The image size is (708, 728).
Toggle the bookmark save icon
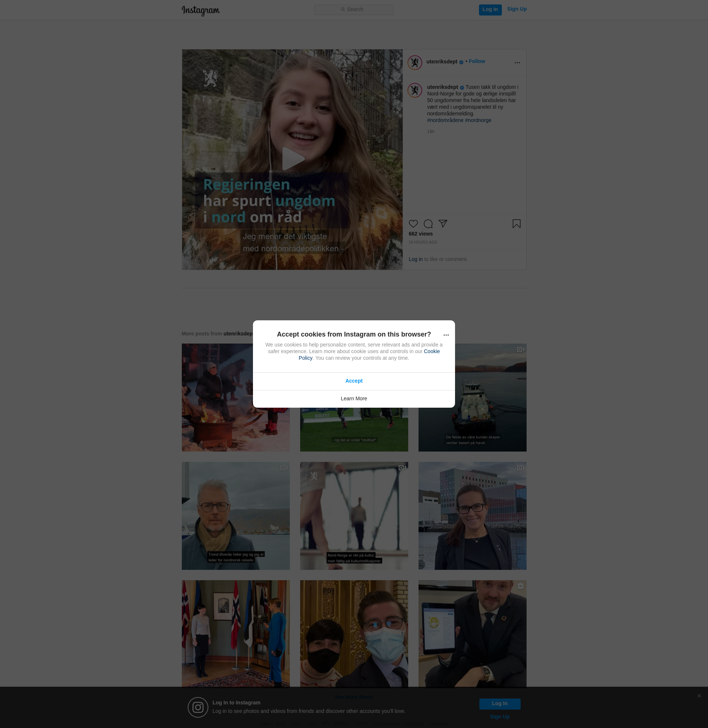click(x=516, y=224)
